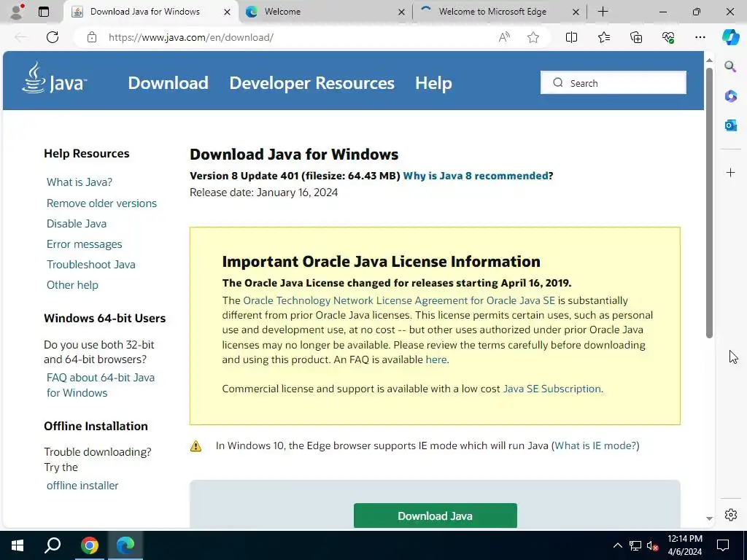Open the taskbar clock and date
Image resolution: width=747 pixels, height=560 pixels.
[x=684, y=545]
